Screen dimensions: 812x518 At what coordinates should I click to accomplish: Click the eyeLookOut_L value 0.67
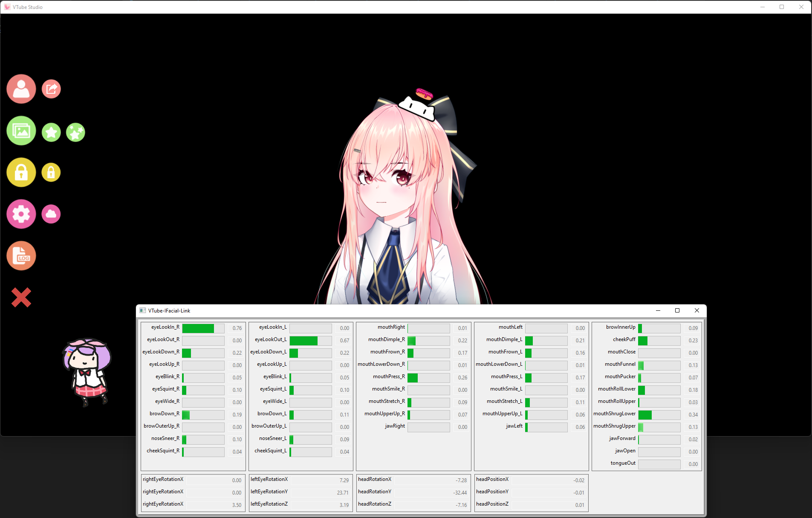[344, 341]
